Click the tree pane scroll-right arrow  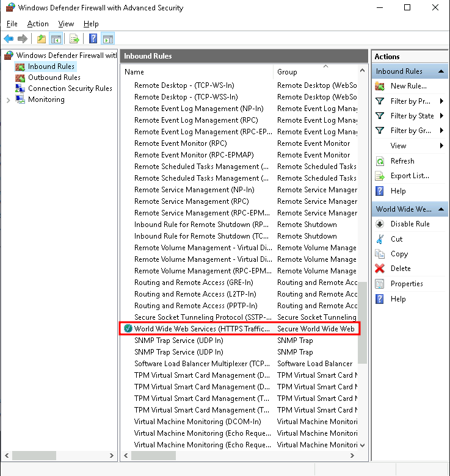coord(112,455)
